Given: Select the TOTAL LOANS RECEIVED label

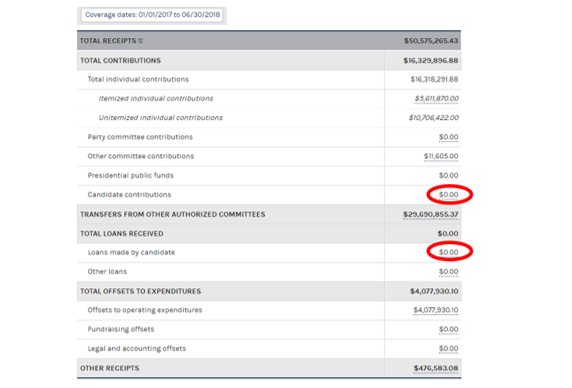Looking at the screenshot, I should click(121, 234).
